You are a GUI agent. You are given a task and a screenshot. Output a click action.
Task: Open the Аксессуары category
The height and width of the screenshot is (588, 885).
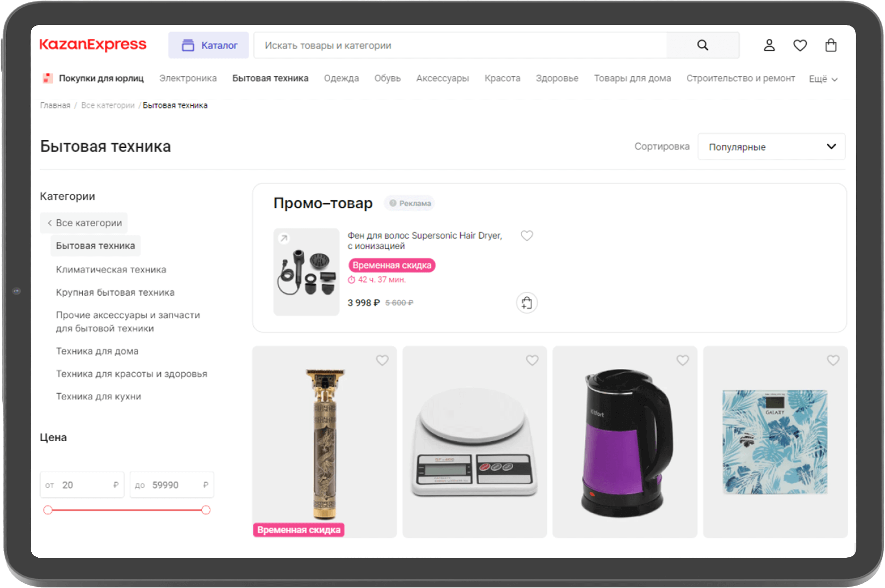pos(443,78)
